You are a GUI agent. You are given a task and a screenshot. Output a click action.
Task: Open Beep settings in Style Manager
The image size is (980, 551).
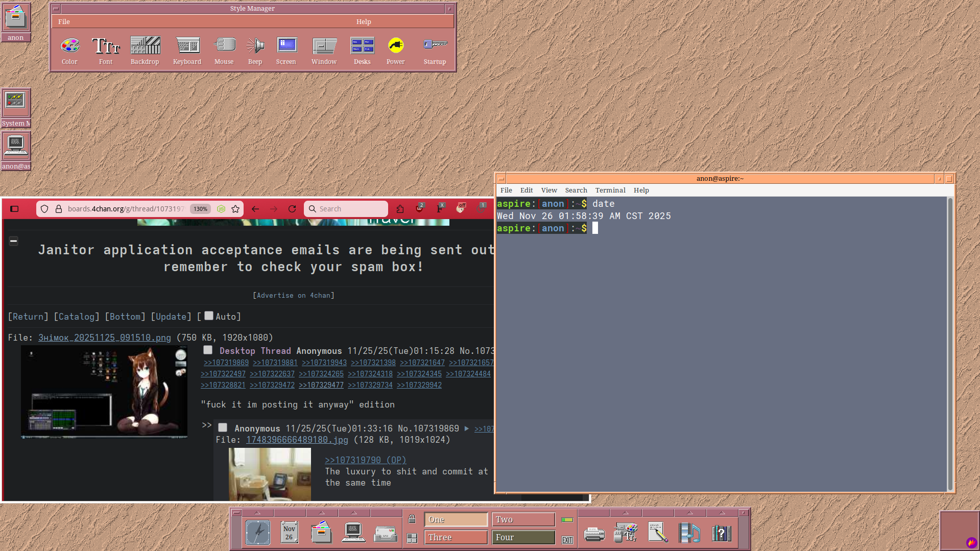click(x=255, y=51)
